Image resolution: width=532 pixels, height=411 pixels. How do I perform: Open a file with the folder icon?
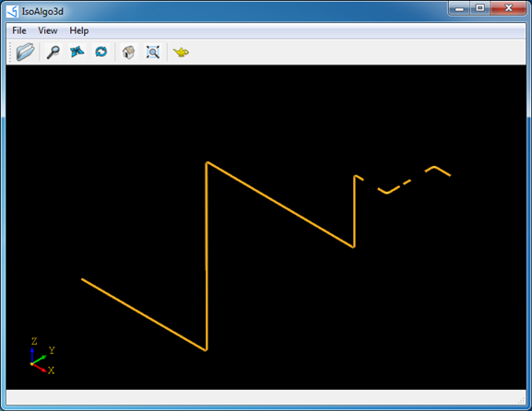[x=26, y=52]
